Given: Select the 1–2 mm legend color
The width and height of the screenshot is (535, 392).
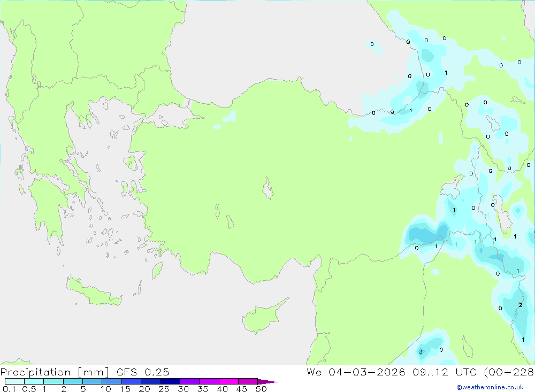Looking at the screenshot, I should (53, 381).
